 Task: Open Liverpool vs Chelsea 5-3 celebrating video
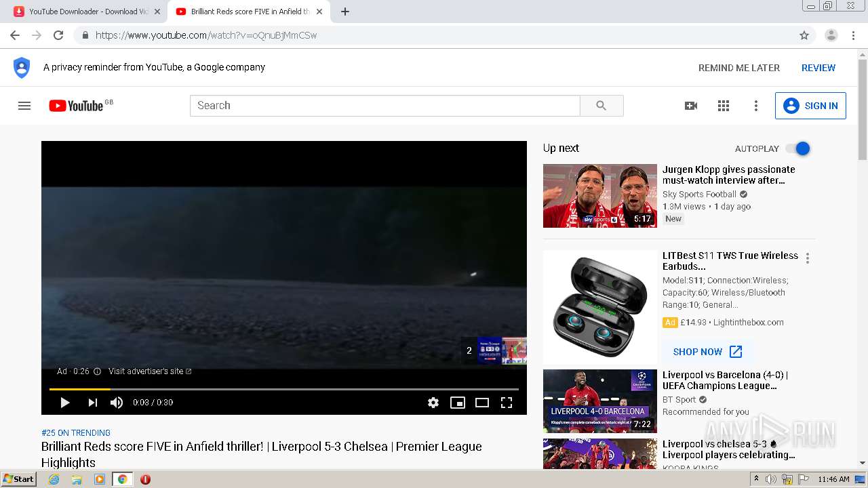[600, 454]
